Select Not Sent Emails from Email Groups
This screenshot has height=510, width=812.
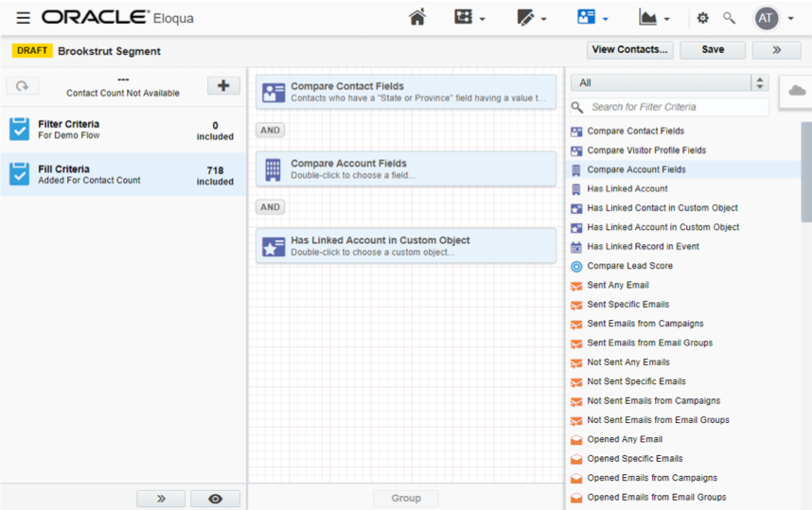coord(658,420)
